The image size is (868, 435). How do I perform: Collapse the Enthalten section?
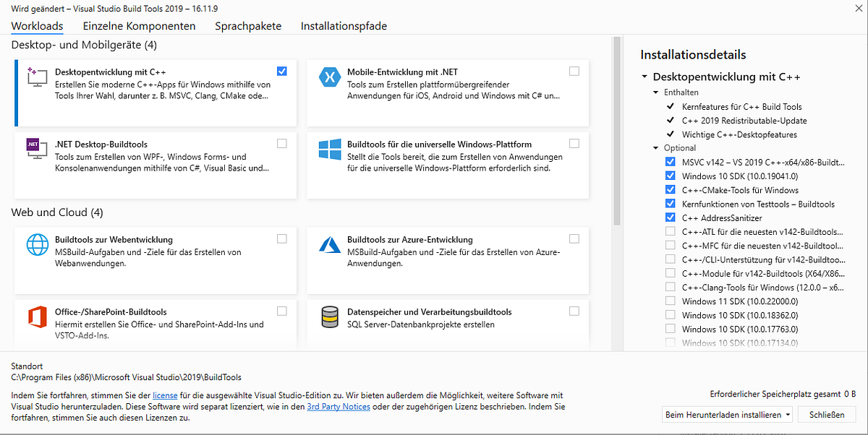[656, 92]
